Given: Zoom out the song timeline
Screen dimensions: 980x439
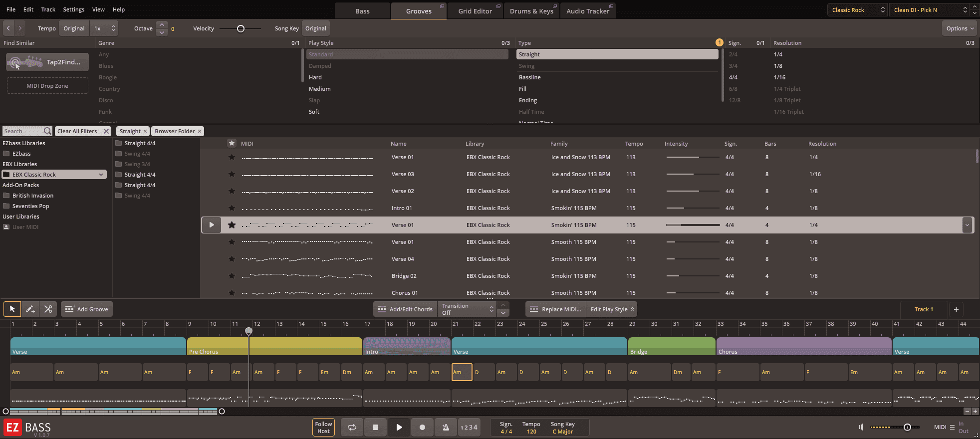Looking at the screenshot, I should click(967, 411).
